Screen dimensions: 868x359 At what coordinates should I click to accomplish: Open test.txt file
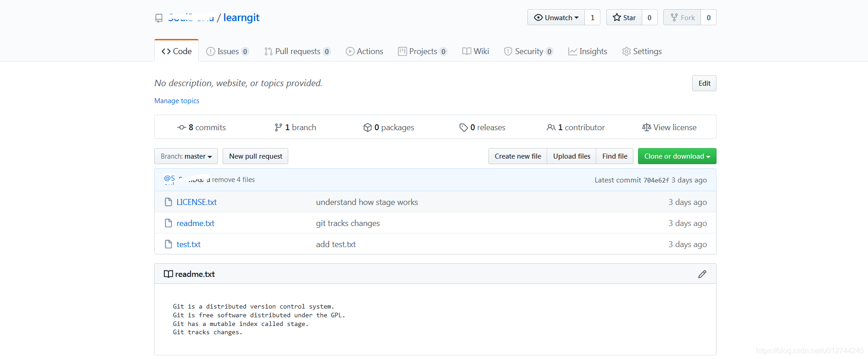point(189,244)
